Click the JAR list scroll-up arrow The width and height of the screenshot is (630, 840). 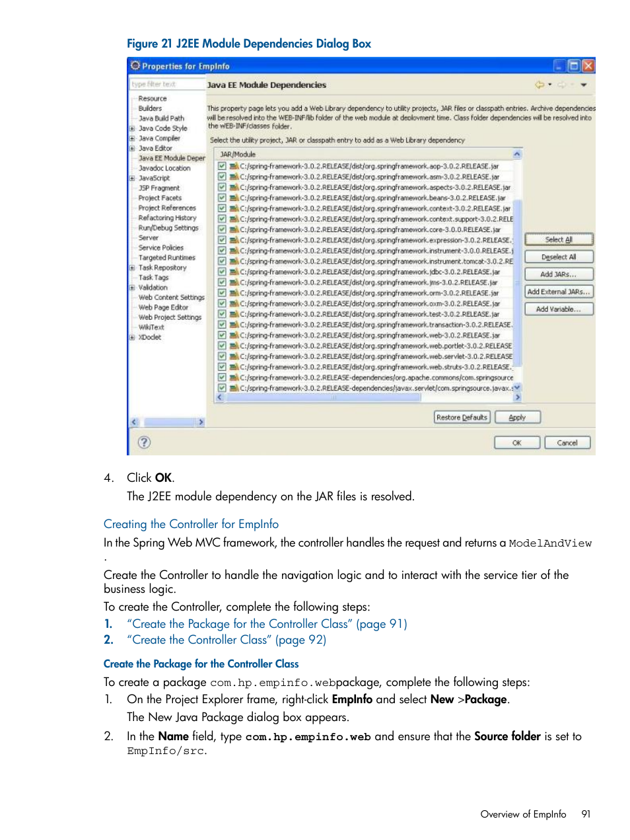coord(517,154)
